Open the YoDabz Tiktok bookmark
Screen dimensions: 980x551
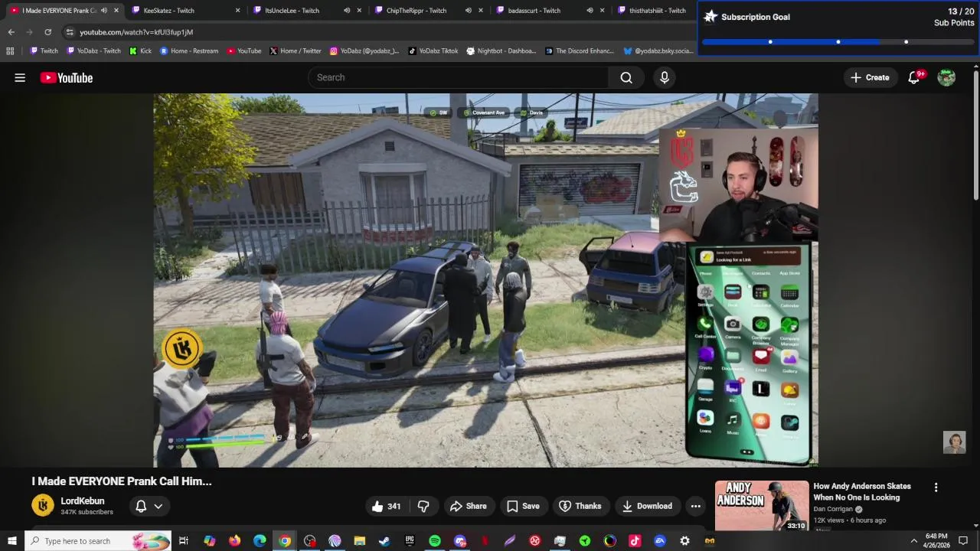pos(433,51)
